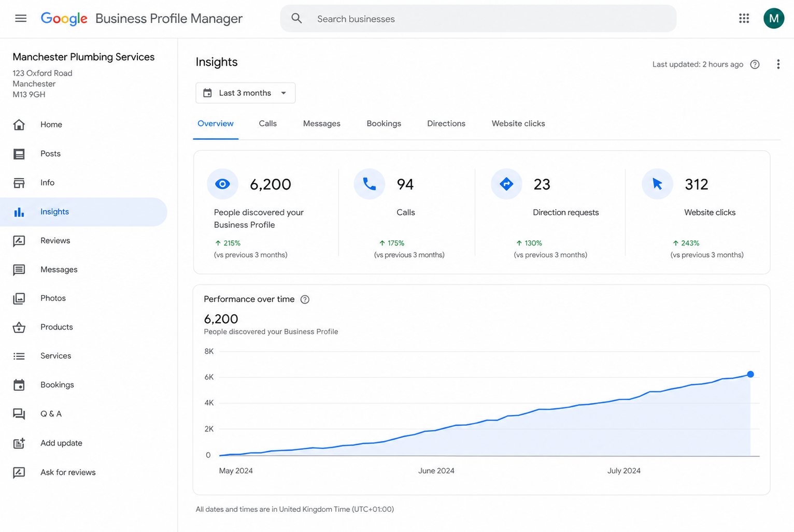
Task: Expand the Last 3 months dropdown arrow
Action: tap(283, 93)
